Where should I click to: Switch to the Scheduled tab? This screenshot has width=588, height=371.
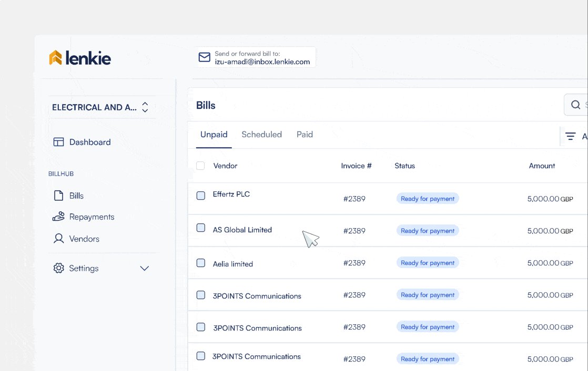pos(261,135)
